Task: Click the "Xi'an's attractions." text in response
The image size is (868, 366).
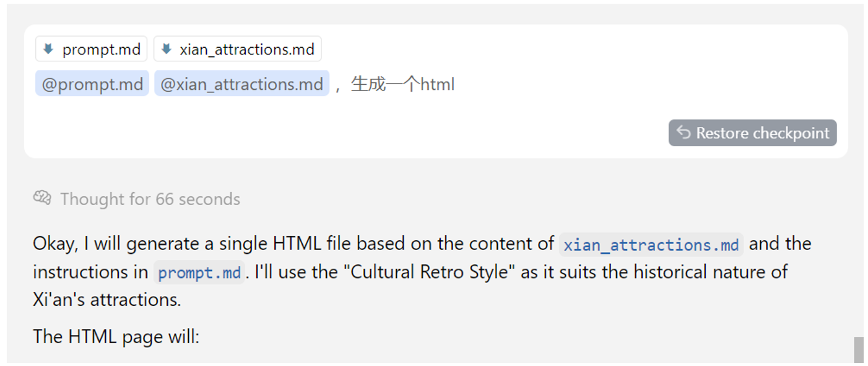Action: click(107, 300)
